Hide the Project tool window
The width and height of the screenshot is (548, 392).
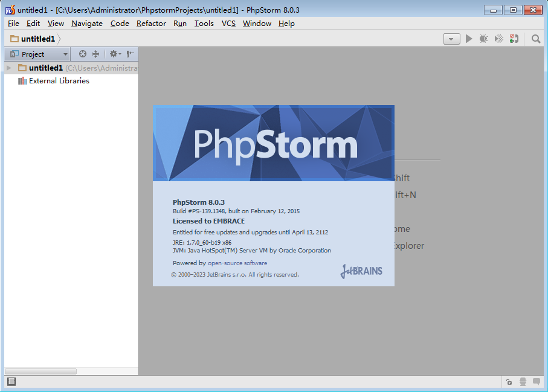131,54
